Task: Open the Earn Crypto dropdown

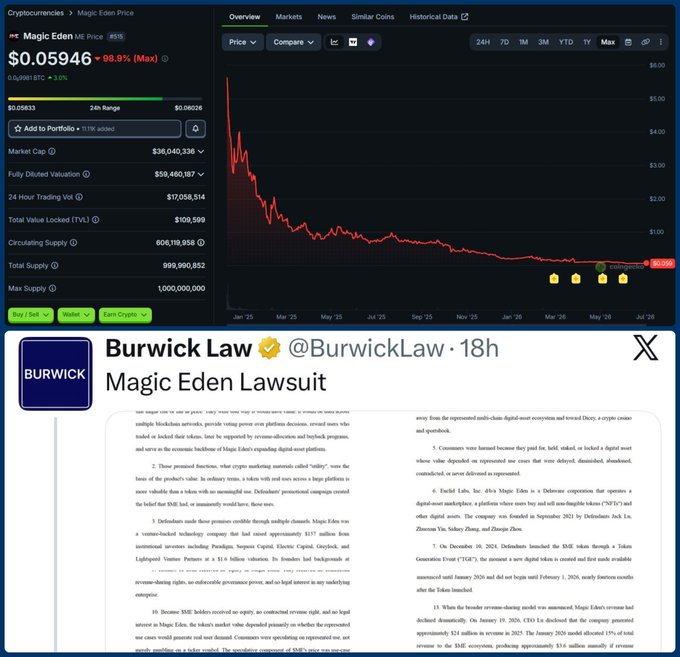Action: pyautogui.click(x=125, y=315)
